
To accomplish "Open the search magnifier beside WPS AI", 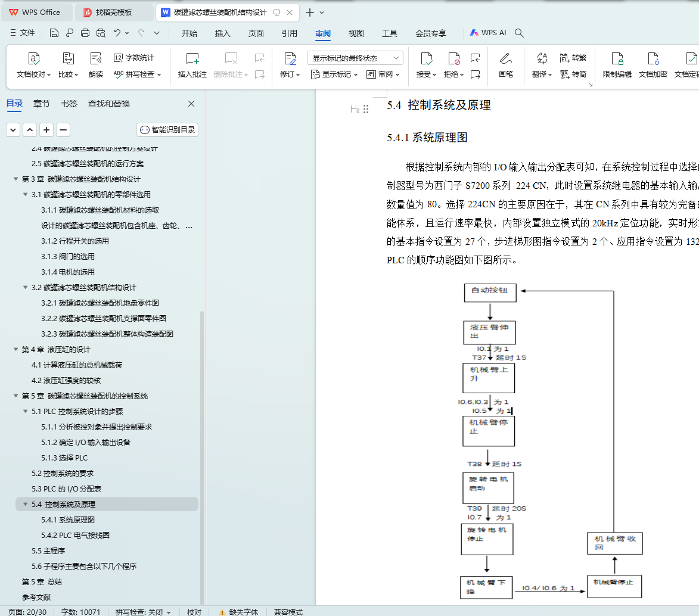I will tap(519, 33).
